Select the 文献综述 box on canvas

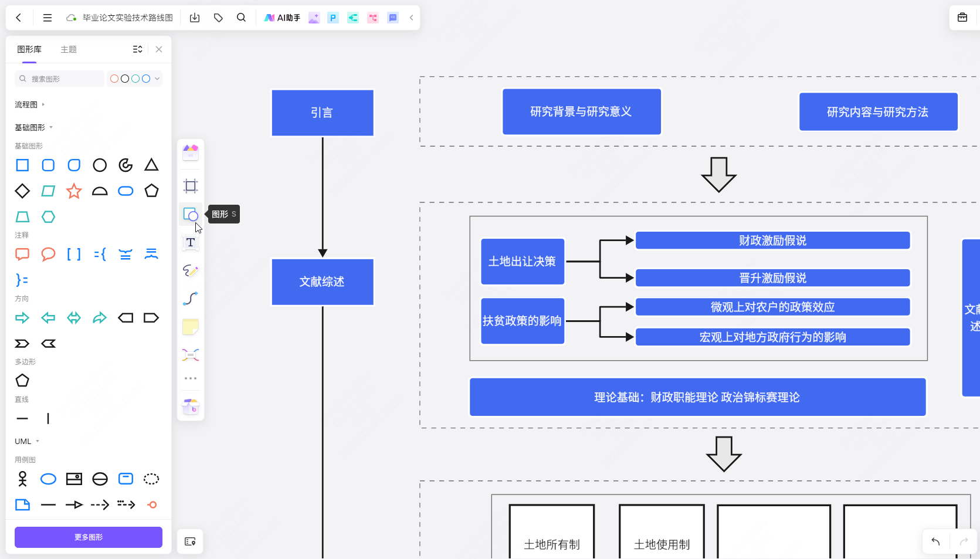[323, 282]
